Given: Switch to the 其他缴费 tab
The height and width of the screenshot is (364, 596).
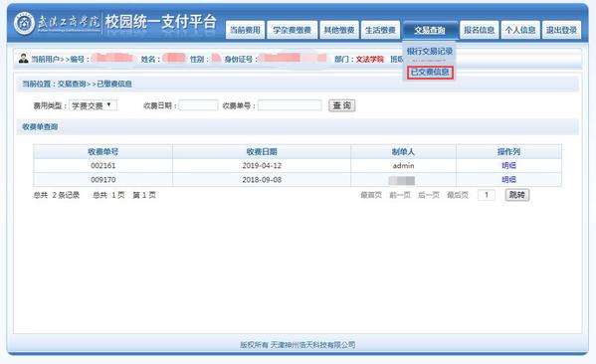Looking at the screenshot, I should click(339, 30).
